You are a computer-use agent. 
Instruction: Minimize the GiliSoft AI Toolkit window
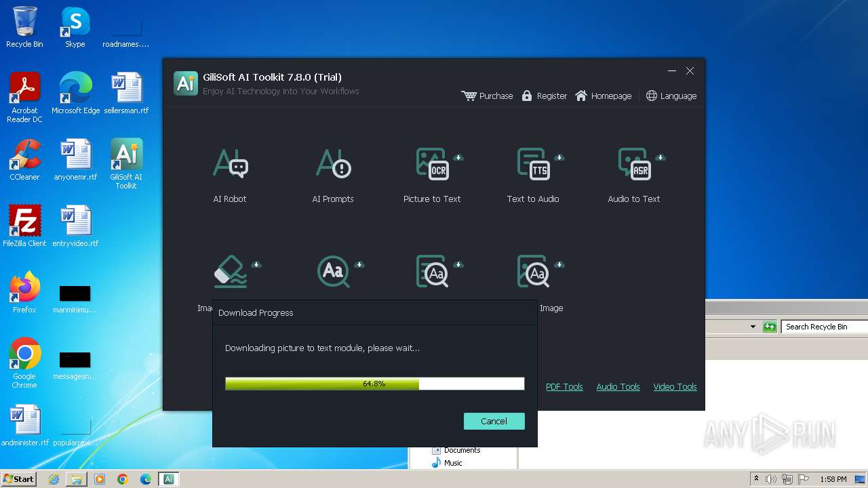tap(672, 71)
